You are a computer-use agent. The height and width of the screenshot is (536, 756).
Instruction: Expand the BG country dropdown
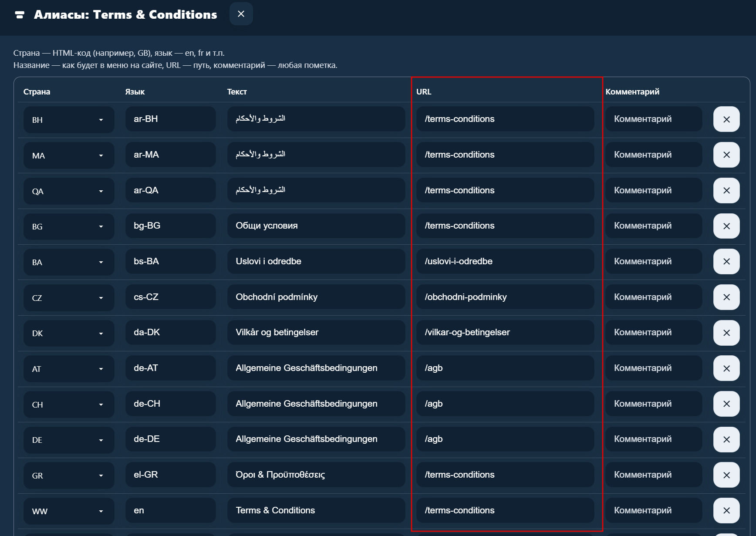pyautogui.click(x=69, y=226)
